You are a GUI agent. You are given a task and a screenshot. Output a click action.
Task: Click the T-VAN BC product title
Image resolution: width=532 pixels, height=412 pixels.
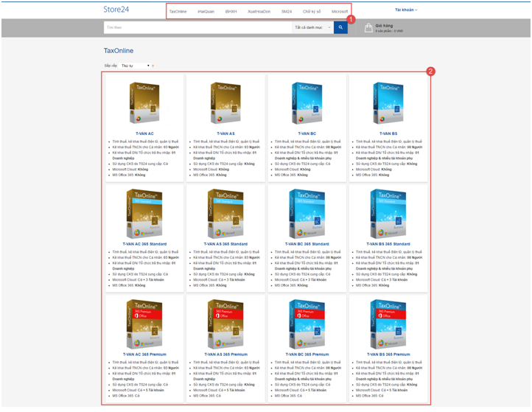(307, 133)
